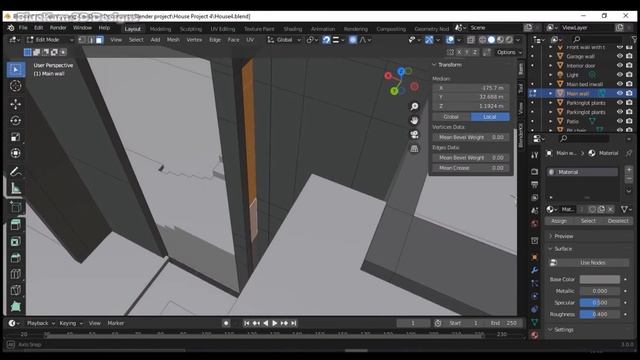
Task: Click the Assign material button
Action: 559,221
